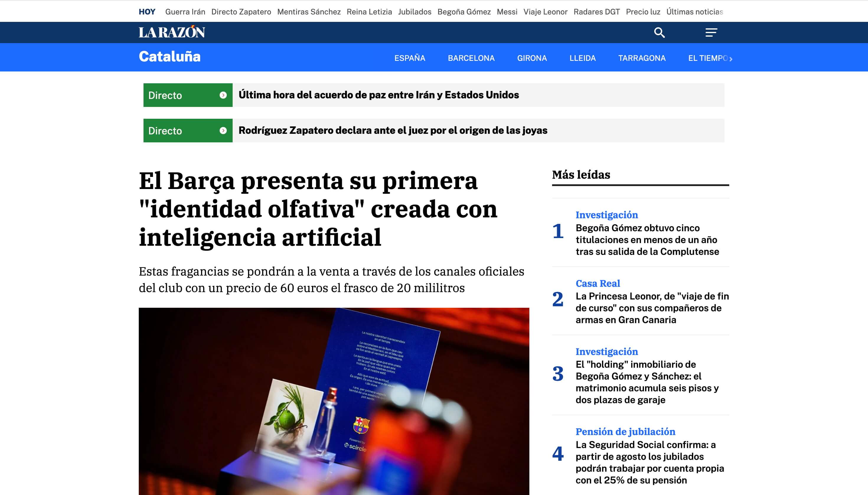The image size is (868, 495).
Task: Open the Guerra Irán topic link
Action: click(x=185, y=12)
